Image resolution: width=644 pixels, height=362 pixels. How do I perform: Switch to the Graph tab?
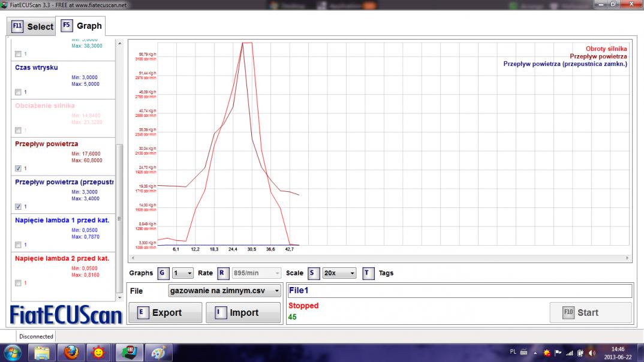tap(82, 26)
